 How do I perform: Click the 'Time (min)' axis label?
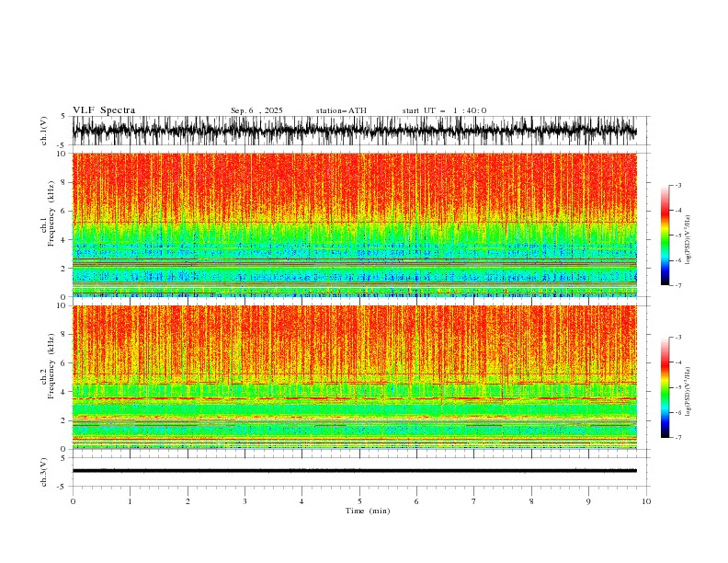pos(368,511)
